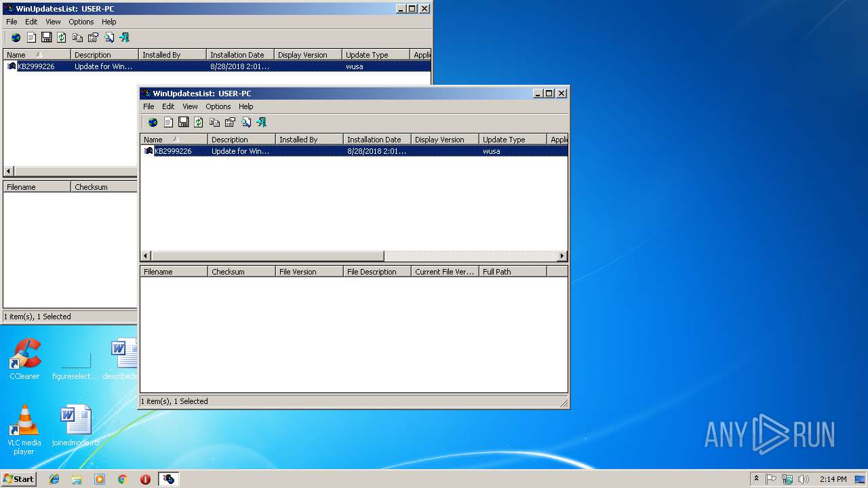Sort by Name column in front window
The image size is (868, 488).
click(x=174, y=140)
